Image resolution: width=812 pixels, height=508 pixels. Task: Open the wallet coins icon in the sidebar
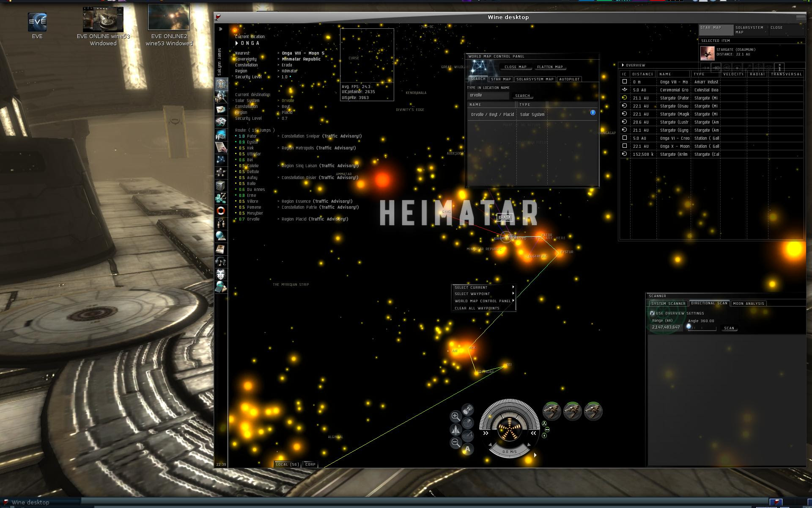[x=221, y=198]
